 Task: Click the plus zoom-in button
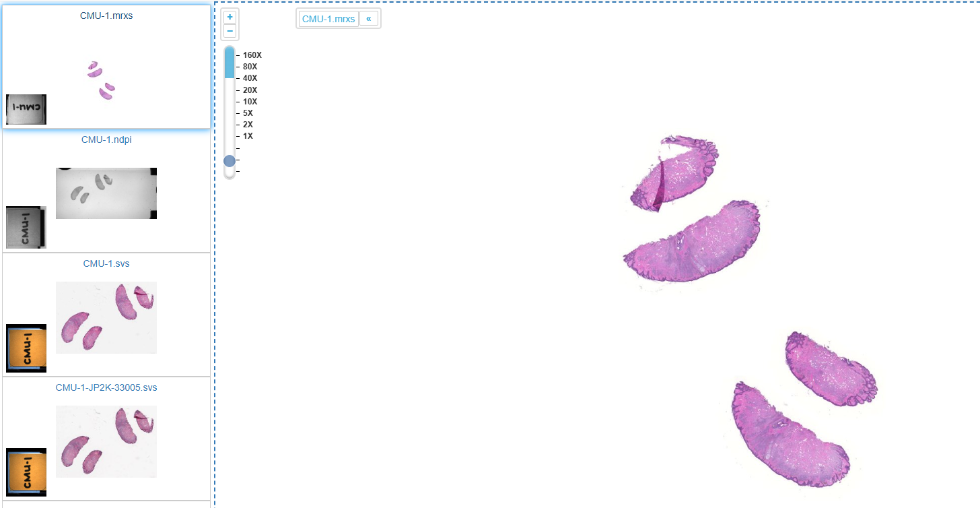point(230,17)
